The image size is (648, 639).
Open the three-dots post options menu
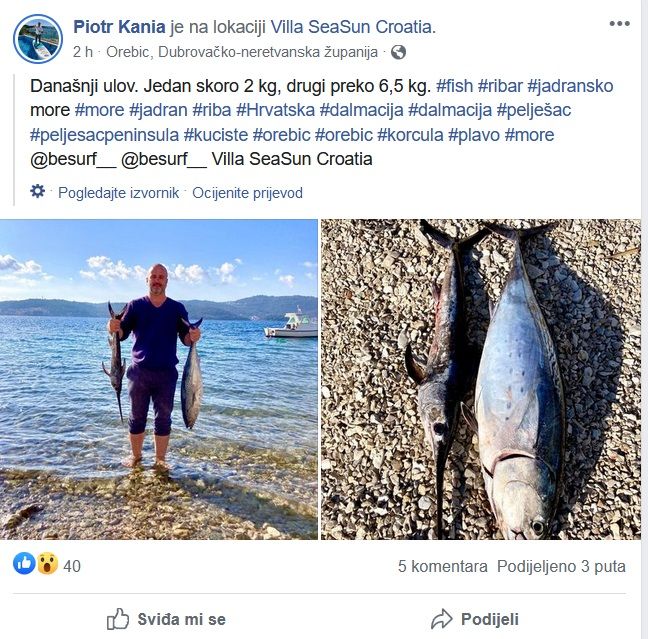pos(619,24)
